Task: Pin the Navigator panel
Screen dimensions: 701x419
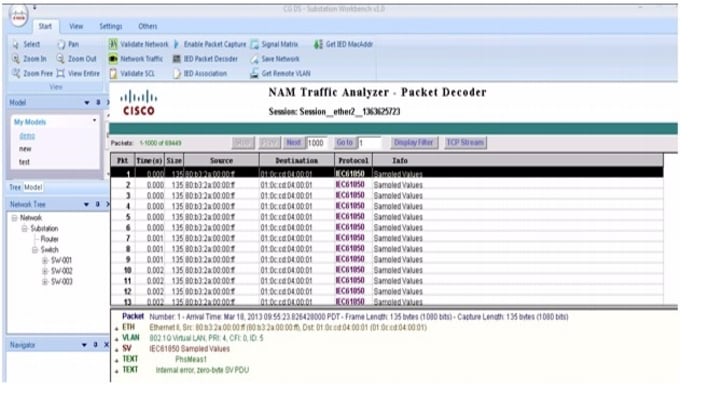Action: pos(95,345)
